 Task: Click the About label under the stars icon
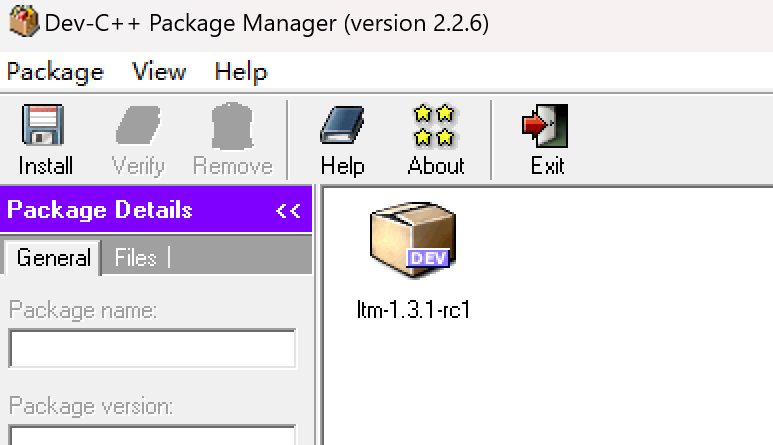click(436, 166)
